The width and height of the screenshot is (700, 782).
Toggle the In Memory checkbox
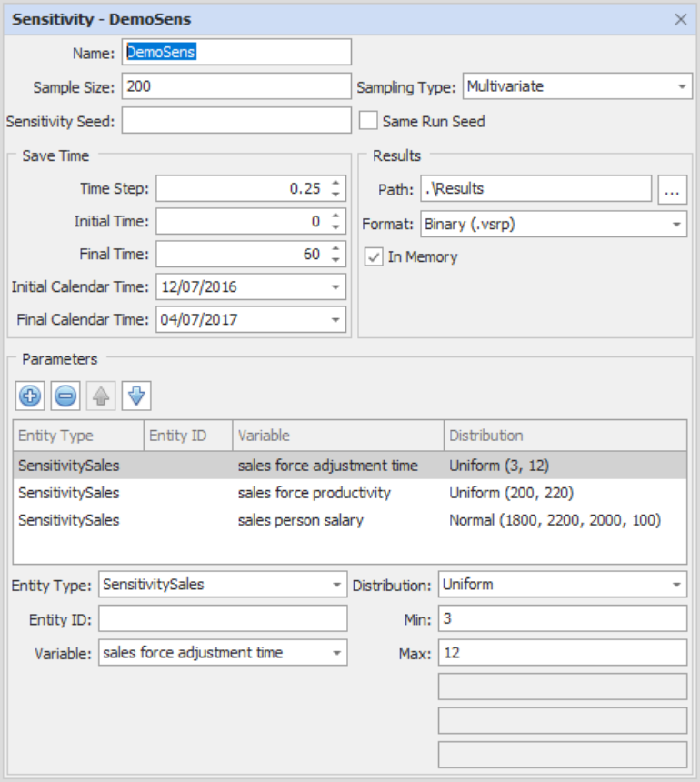[x=374, y=256]
